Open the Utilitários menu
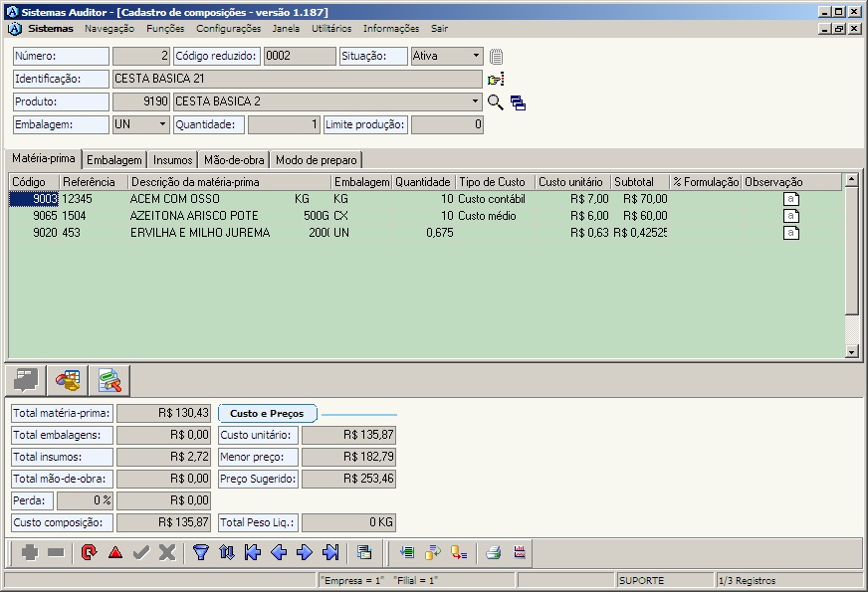Screen dimensions: 868x592 coord(331,29)
